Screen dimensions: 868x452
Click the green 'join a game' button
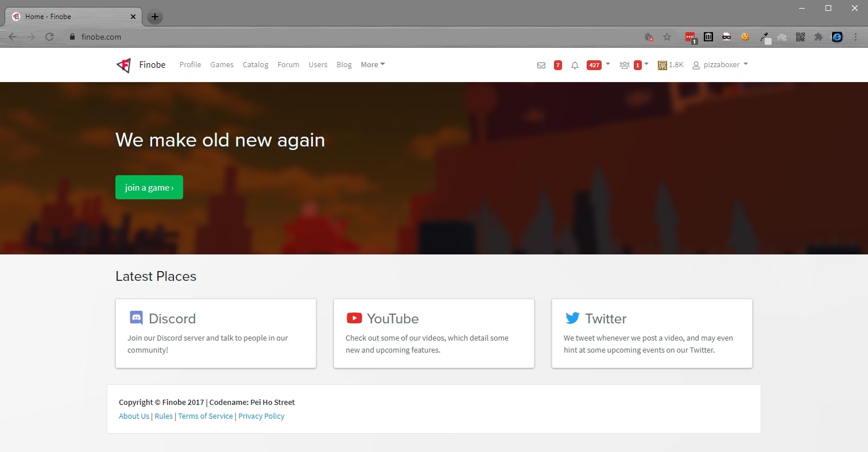[149, 187]
